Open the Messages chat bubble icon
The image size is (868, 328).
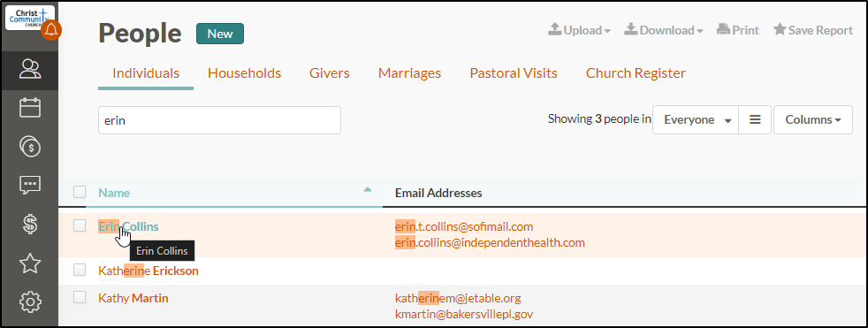pyautogui.click(x=30, y=185)
